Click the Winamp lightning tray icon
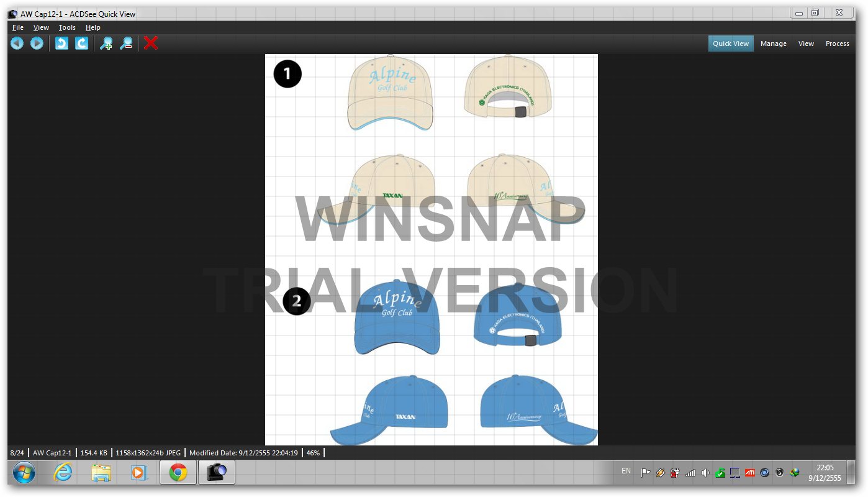 tap(661, 473)
